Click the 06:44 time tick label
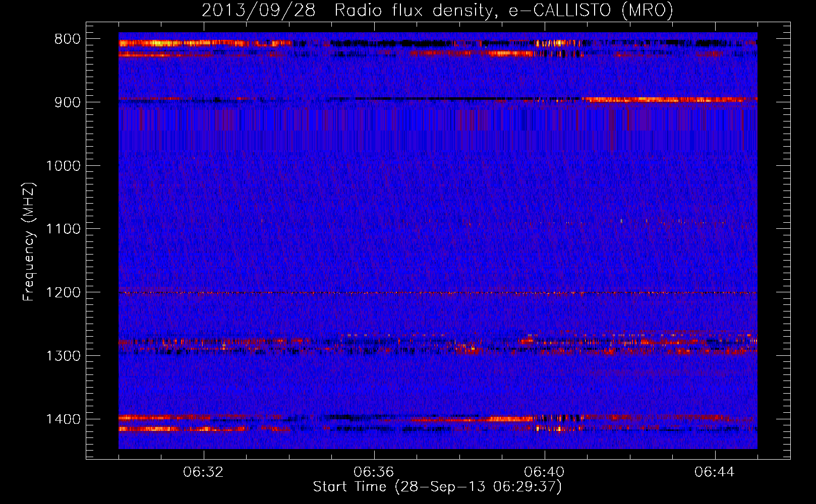This screenshot has width=816, height=504. pos(715,472)
